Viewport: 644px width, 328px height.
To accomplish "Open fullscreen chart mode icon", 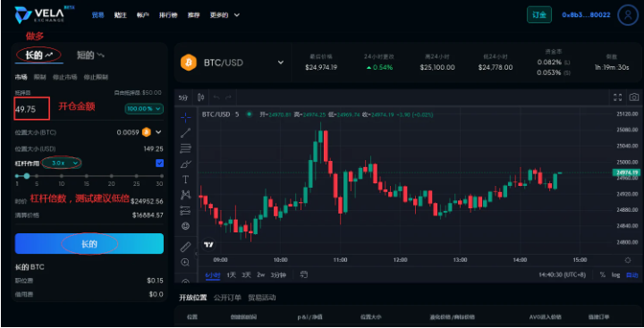I will (x=617, y=97).
